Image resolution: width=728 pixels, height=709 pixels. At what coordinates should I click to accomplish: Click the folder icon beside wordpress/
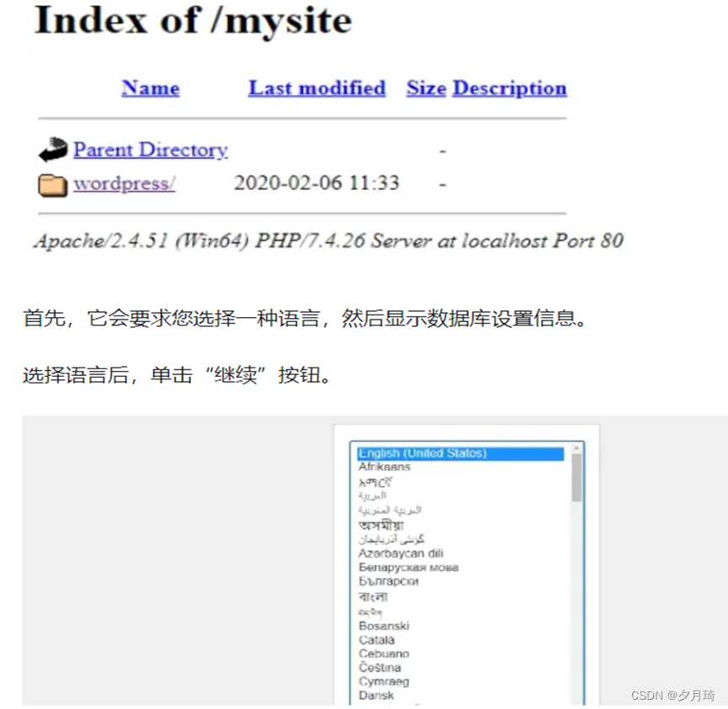[x=51, y=183]
